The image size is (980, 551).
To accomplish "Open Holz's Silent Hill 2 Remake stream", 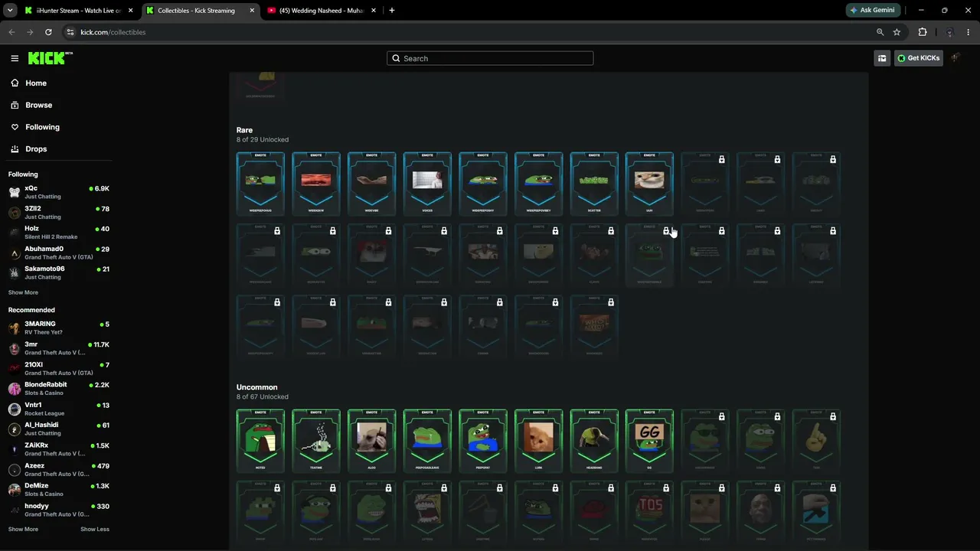I will (60, 233).
